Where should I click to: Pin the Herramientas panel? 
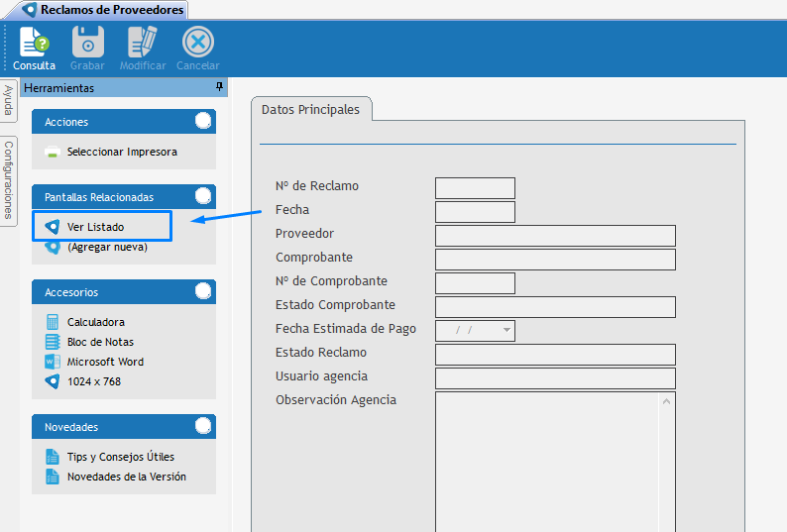point(219,88)
